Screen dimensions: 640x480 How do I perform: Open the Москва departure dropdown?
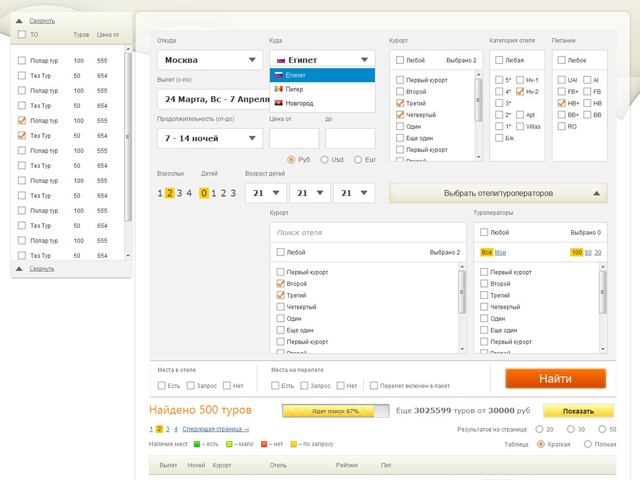click(210, 60)
